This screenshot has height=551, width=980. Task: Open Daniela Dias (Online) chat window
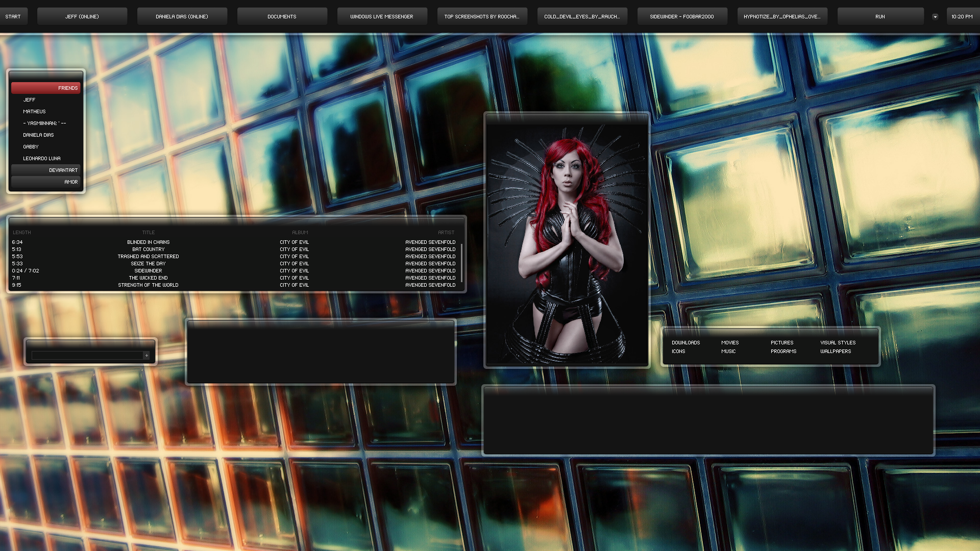pyautogui.click(x=182, y=16)
